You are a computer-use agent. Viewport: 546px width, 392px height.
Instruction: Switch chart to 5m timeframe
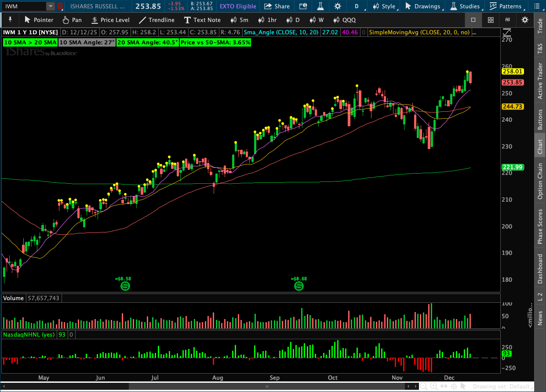(239, 20)
